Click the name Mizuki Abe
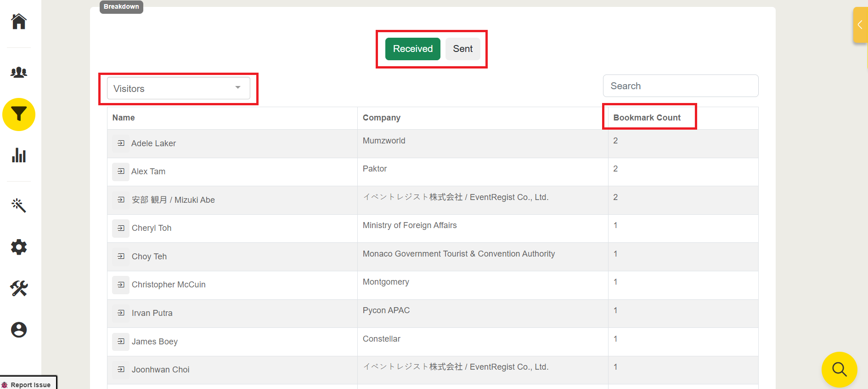 [173, 200]
